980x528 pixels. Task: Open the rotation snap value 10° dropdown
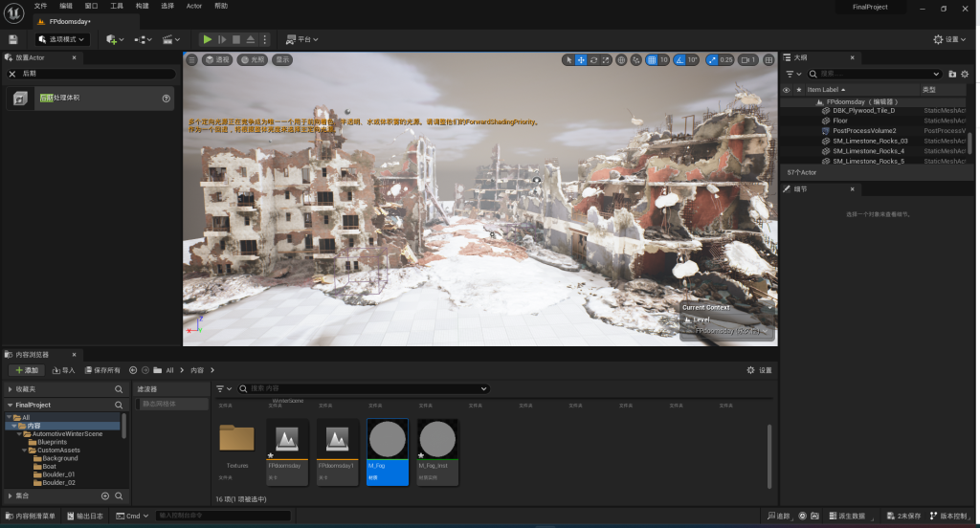pos(693,60)
